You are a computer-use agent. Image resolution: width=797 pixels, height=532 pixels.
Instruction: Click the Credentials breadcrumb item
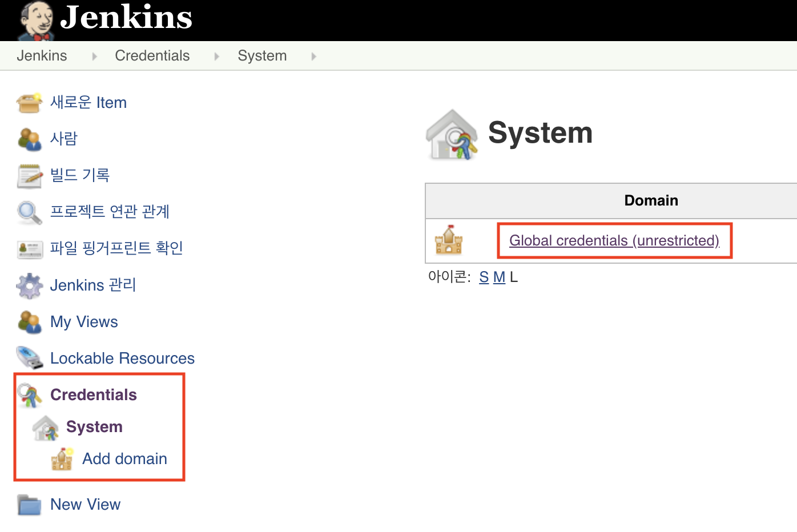(x=152, y=56)
